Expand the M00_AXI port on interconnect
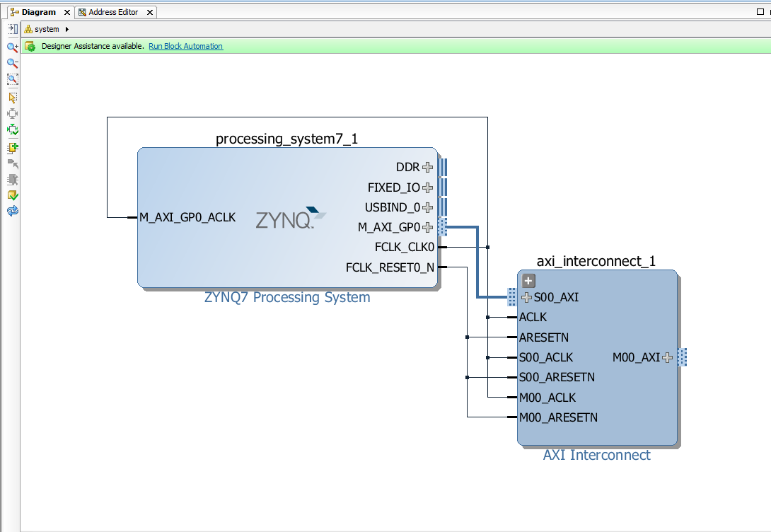Screen dimensions: 771x532 tap(667, 357)
